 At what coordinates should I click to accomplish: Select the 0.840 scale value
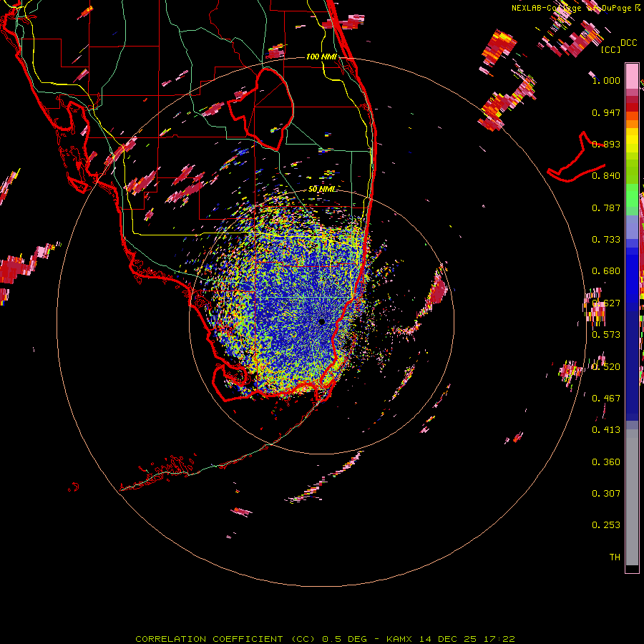point(606,176)
